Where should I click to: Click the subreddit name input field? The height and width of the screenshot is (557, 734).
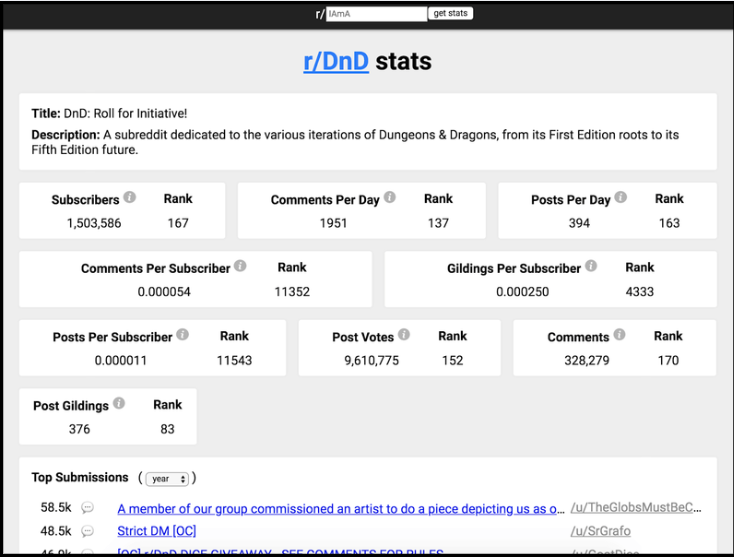pyautogui.click(x=376, y=14)
